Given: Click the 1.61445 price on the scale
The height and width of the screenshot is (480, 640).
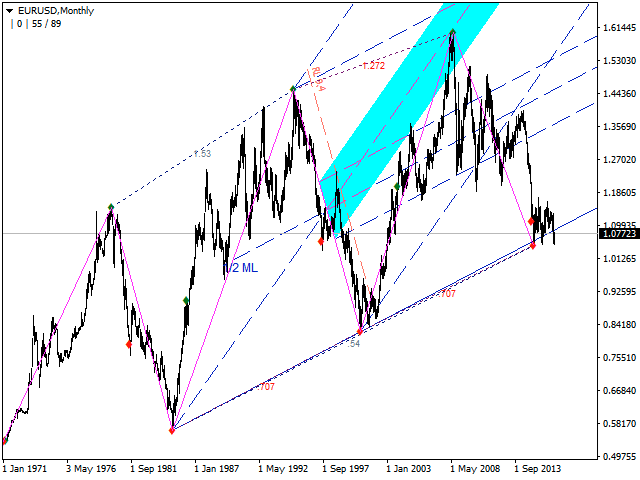Looking at the screenshot, I should pos(620,28).
